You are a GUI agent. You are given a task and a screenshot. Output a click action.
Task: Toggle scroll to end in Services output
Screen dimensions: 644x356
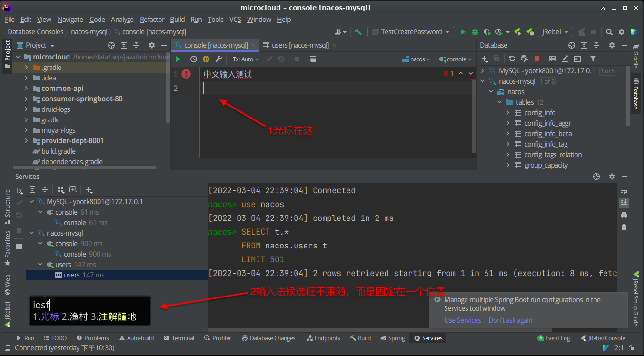(624, 203)
